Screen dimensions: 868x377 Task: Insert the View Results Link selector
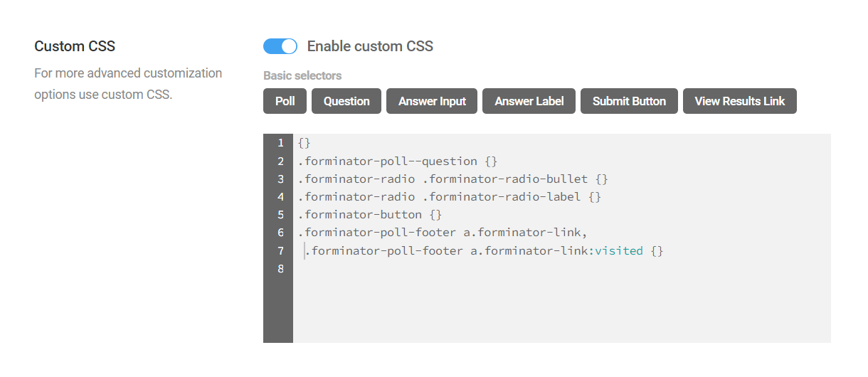pyautogui.click(x=740, y=101)
